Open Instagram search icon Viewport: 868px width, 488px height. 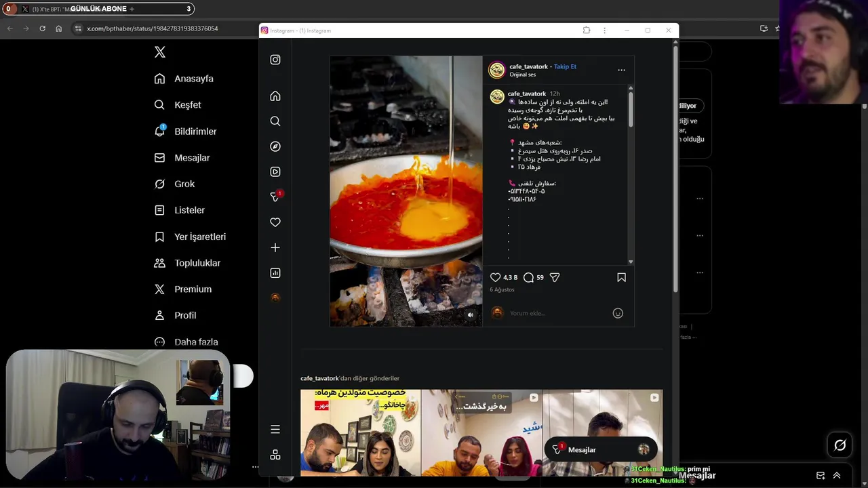click(275, 121)
